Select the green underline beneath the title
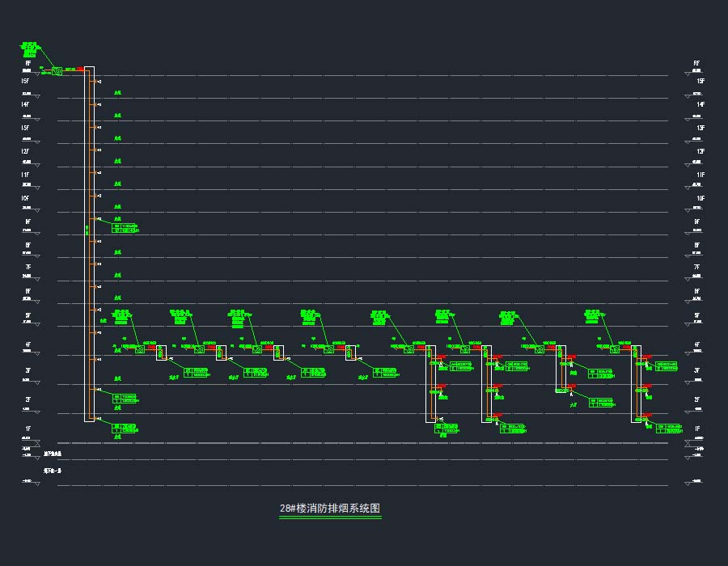Viewport: 728px width, 566px height. pyautogui.click(x=329, y=517)
